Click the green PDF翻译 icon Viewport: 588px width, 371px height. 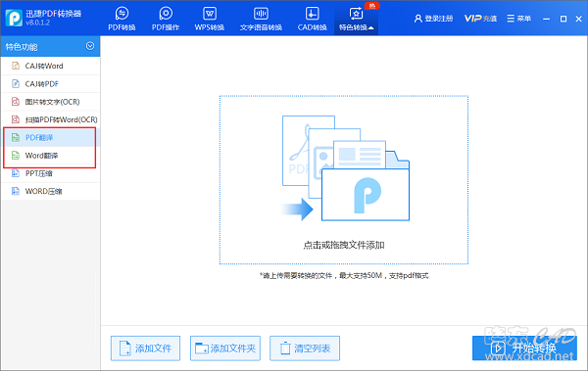(x=16, y=137)
